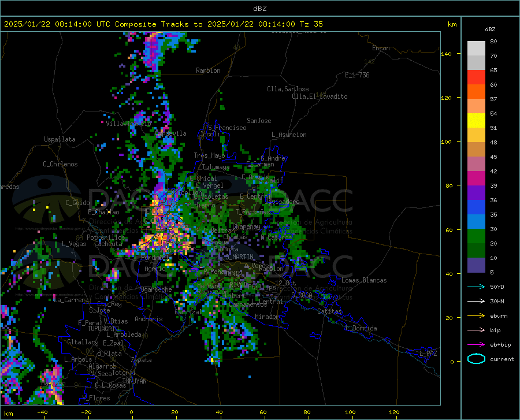Click the magenta eb+bip arrow in legend
The height and width of the screenshot is (420, 520).
476,345
